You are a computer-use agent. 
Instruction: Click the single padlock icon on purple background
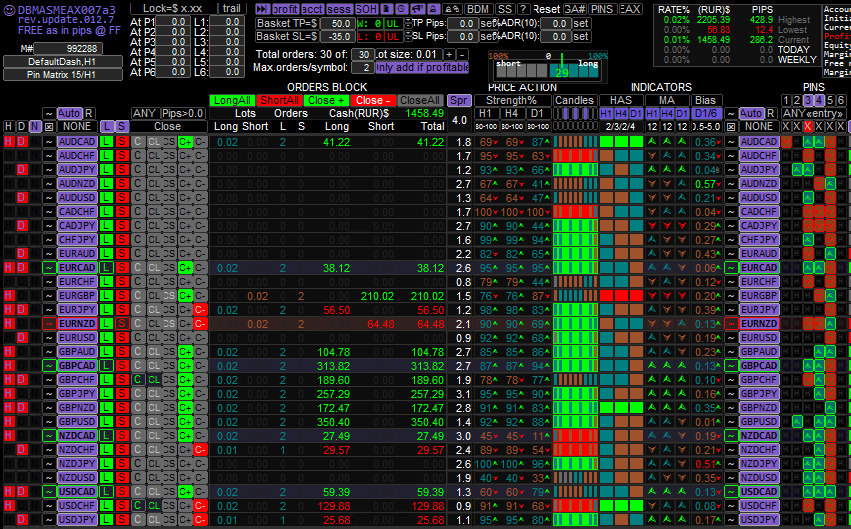point(433,9)
